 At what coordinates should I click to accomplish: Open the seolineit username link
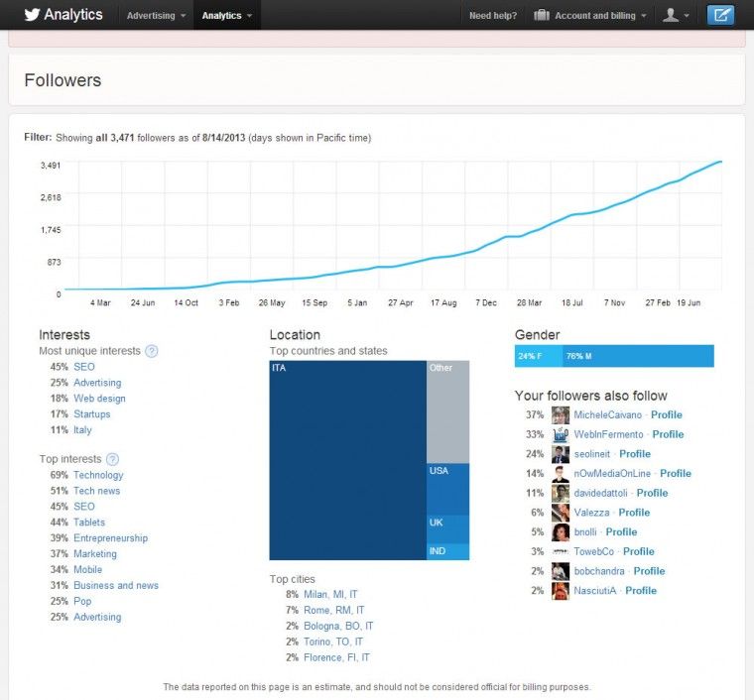pos(592,454)
